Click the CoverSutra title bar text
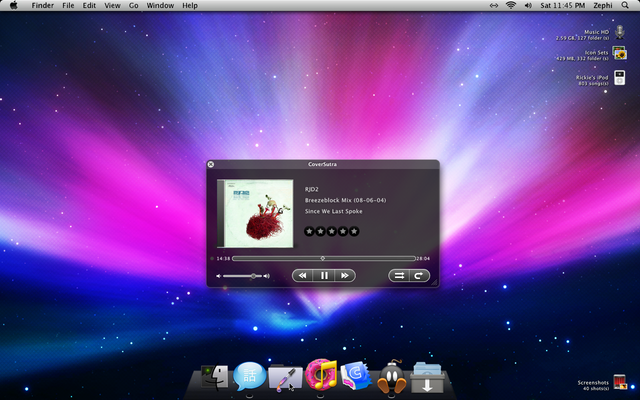The height and width of the screenshot is (400, 640). (322, 164)
